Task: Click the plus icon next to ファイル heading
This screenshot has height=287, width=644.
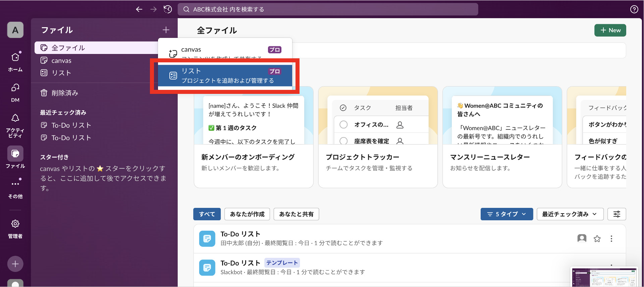Action: pyautogui.click(x=166, y=30)
